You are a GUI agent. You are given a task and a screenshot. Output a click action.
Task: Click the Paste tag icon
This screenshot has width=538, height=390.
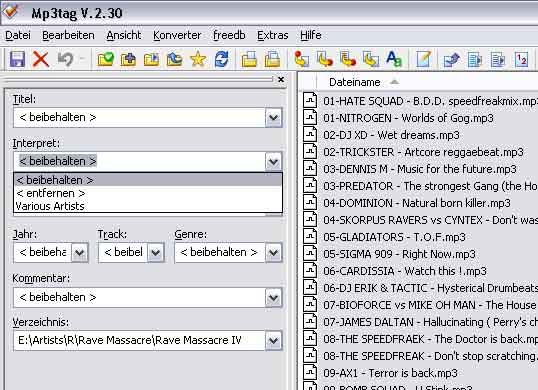[x=272, y=59]
